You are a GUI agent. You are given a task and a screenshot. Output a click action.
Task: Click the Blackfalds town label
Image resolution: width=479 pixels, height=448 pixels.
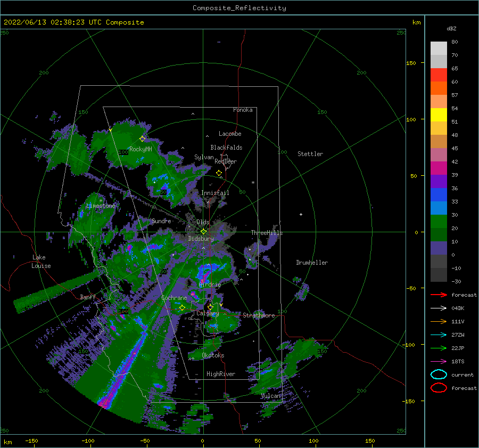(226, 148)
